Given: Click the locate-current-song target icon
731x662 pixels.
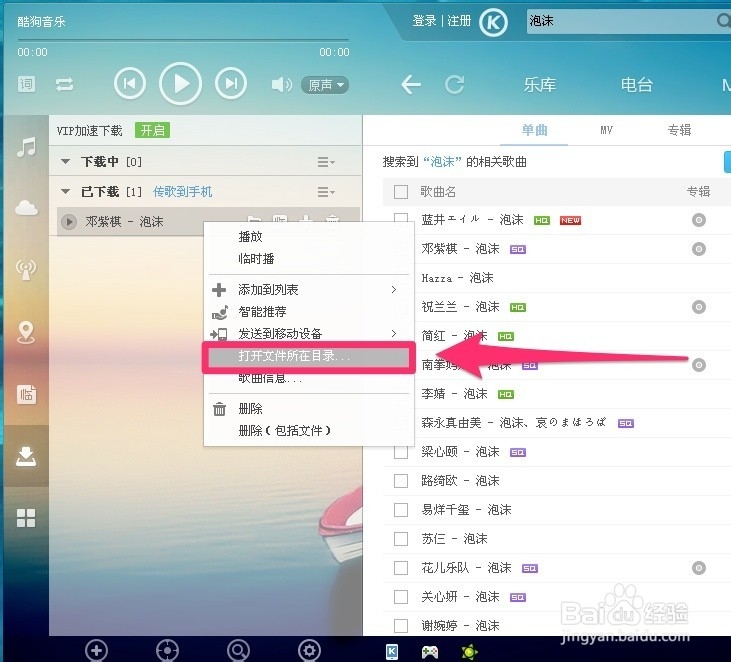Looking at the screenshot, I should (167, 650).
